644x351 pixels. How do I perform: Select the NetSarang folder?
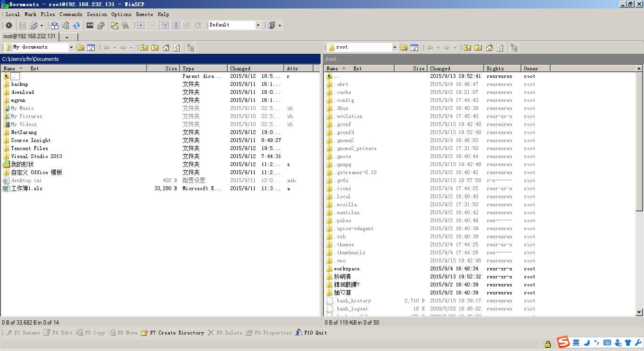coord(24,132)
